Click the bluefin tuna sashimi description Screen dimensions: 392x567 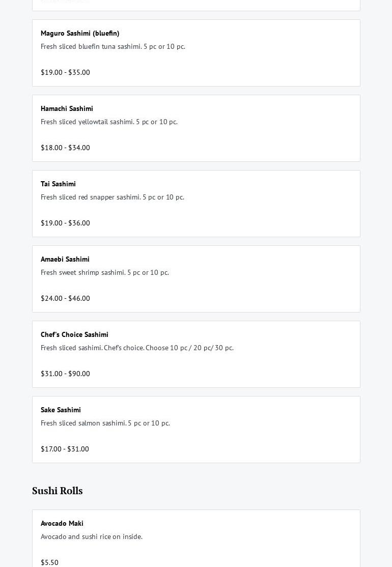coord(113,47)
